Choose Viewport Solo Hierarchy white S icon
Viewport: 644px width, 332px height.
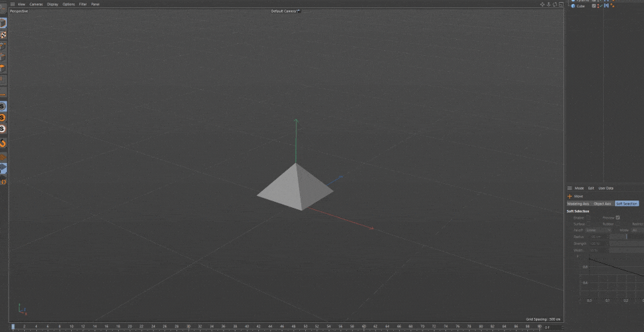pyautogui.click(x=3, y=129)
